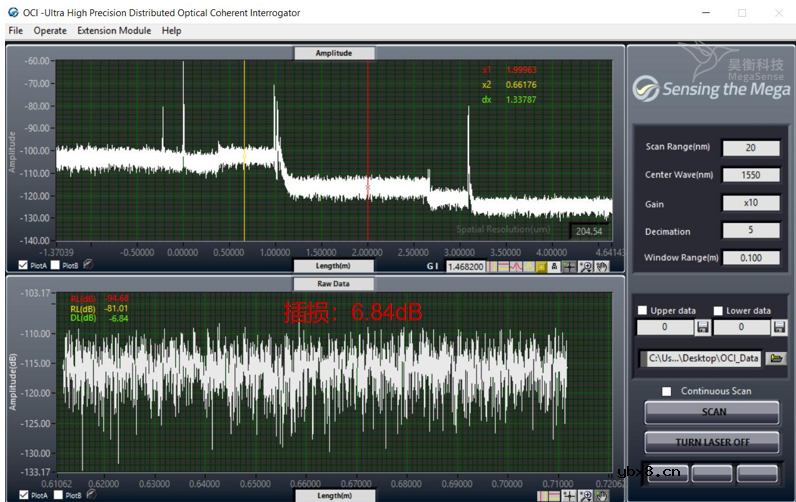Viewport: 796px width, 502px height.
Task: Open the Operate menu
Action: point(50,31)
